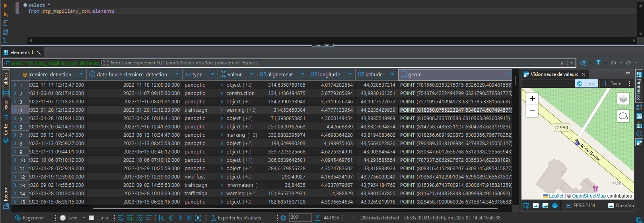Open the map layers control
This screenshot has height=223, width=644.
623,99
